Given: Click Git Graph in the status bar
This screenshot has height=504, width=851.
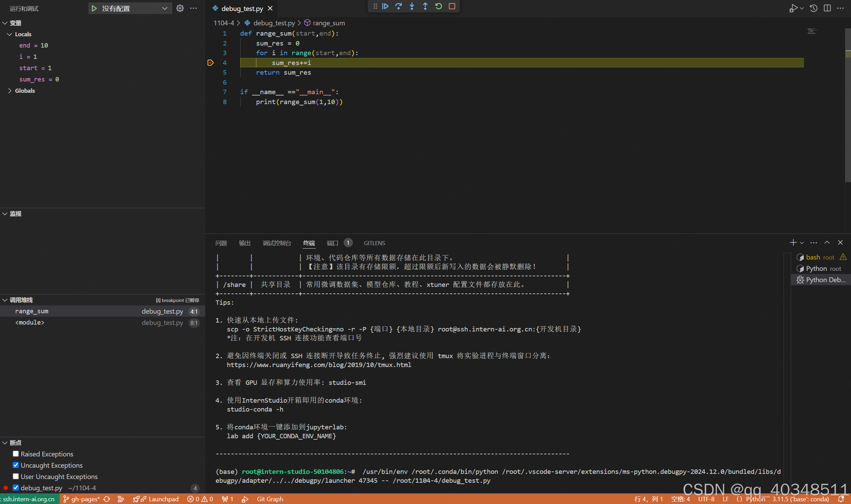Looking at the screenshot, I should click(270, 499).
